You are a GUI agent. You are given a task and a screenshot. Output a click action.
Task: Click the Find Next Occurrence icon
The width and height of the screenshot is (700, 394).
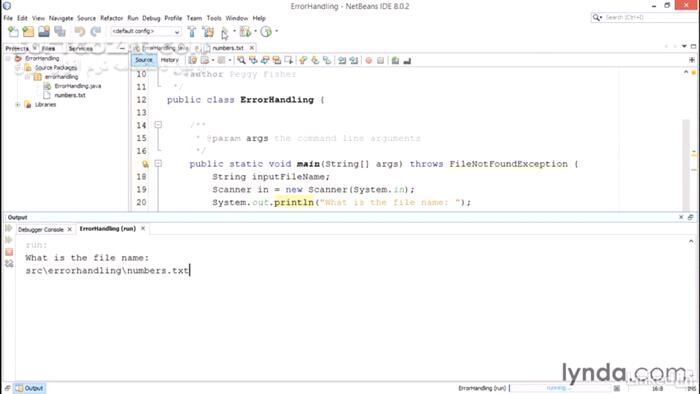click(265, 60)
